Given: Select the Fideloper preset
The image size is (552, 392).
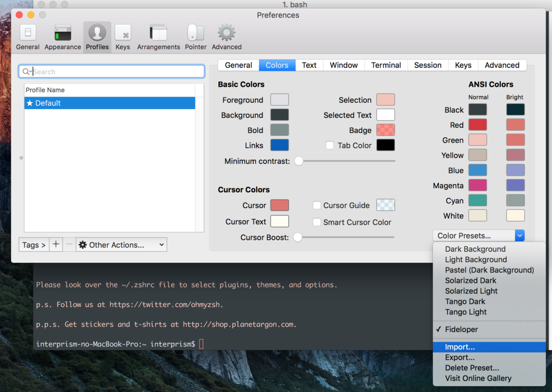Looking at the screenshot, I should 489,330.
